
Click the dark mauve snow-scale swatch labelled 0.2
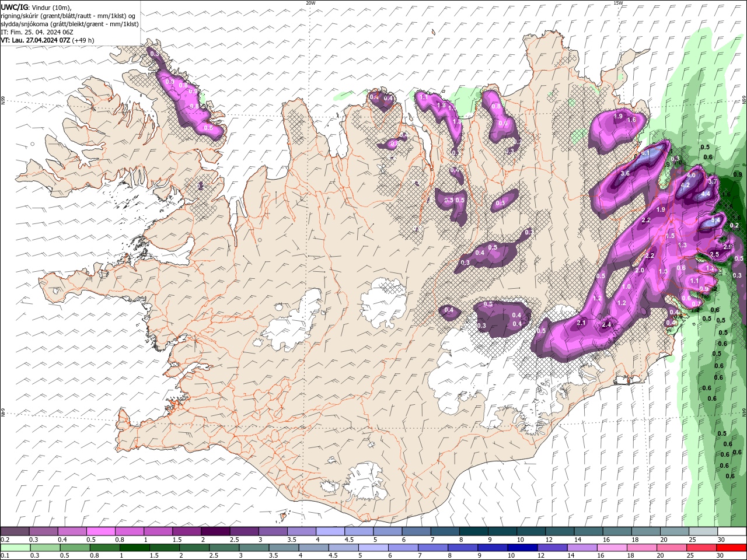coord(15,531)
